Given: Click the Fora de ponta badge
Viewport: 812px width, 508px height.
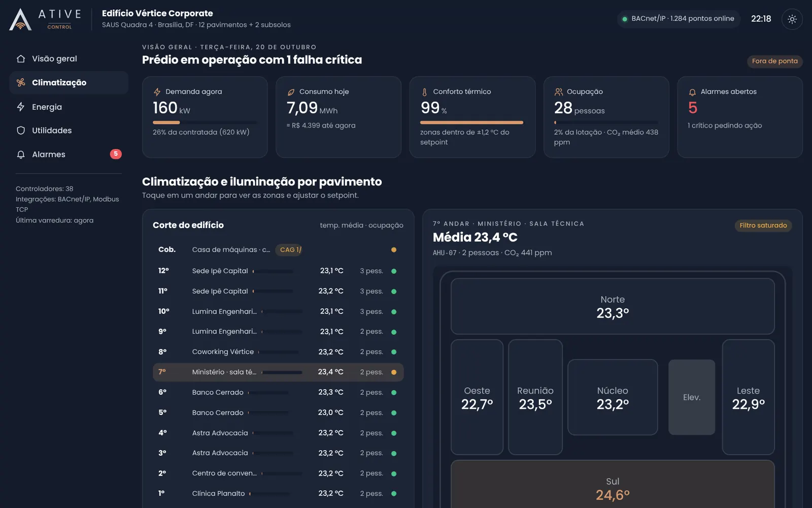Looking at the screenshot, I should [774, 61].
